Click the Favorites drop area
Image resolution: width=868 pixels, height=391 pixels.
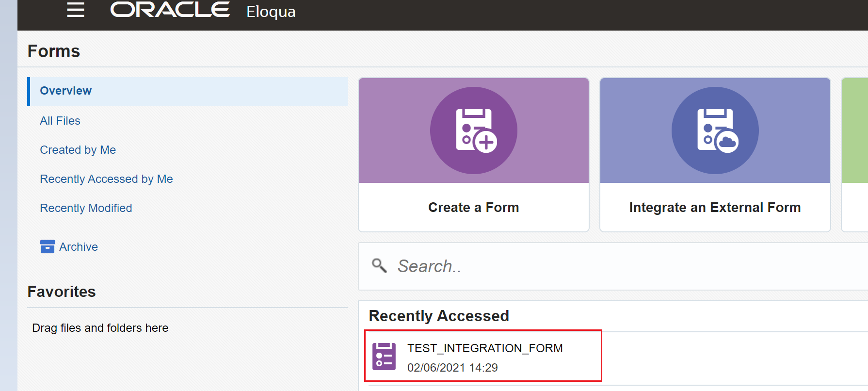coord(188,328)
